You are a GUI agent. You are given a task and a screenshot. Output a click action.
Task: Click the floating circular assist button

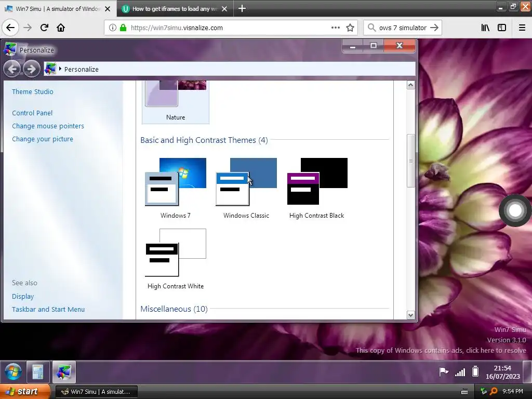tap(515, 210)
